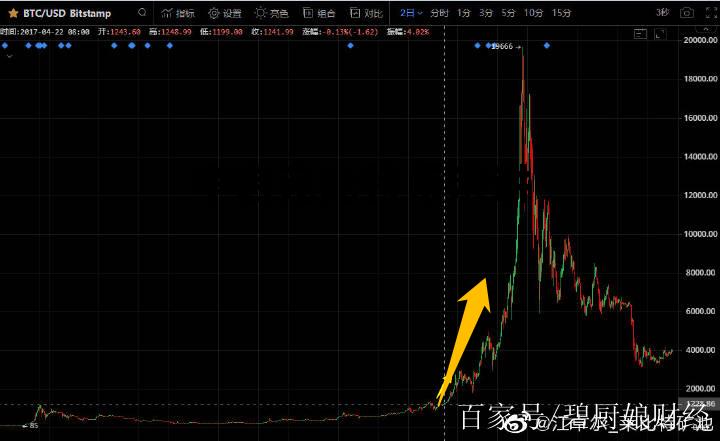Click the leftmost blue diamond event marker

click(x=5, y=45)
